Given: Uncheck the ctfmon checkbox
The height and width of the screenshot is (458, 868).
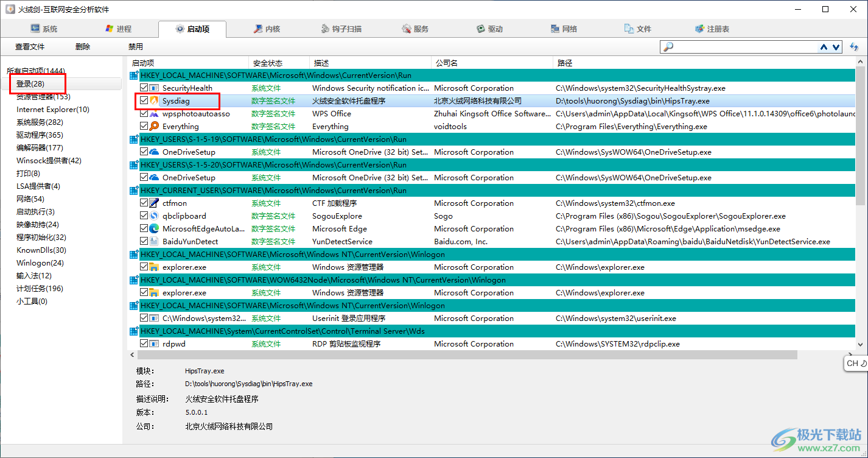Looking at the screenshot, I should [x=144, y=203].
